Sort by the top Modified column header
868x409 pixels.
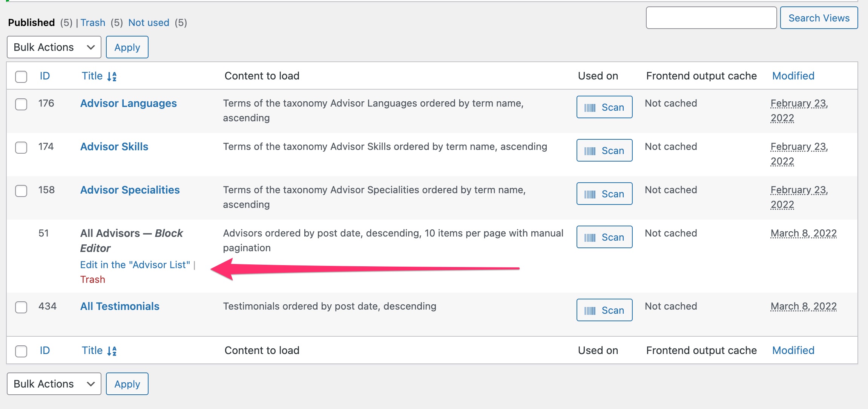[793, 76]
